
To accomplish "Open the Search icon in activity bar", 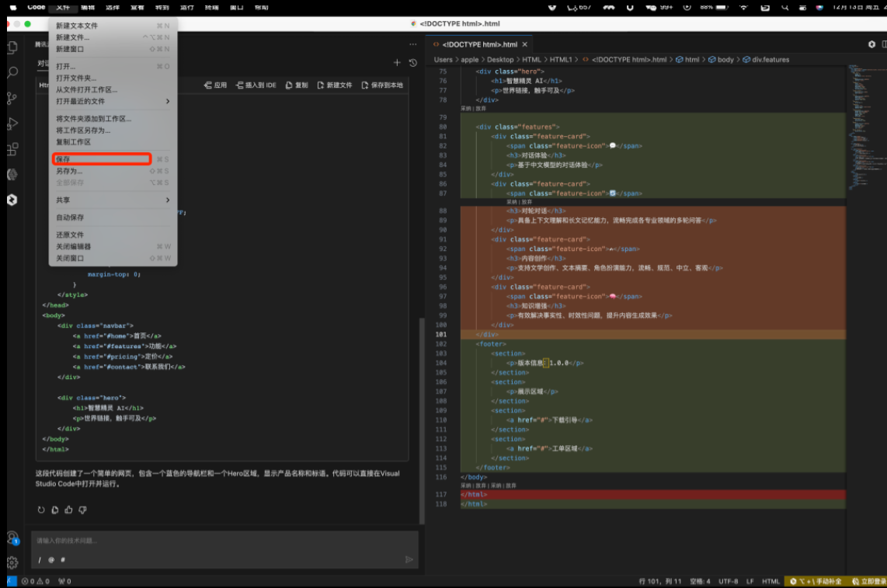I will (12, 73).
